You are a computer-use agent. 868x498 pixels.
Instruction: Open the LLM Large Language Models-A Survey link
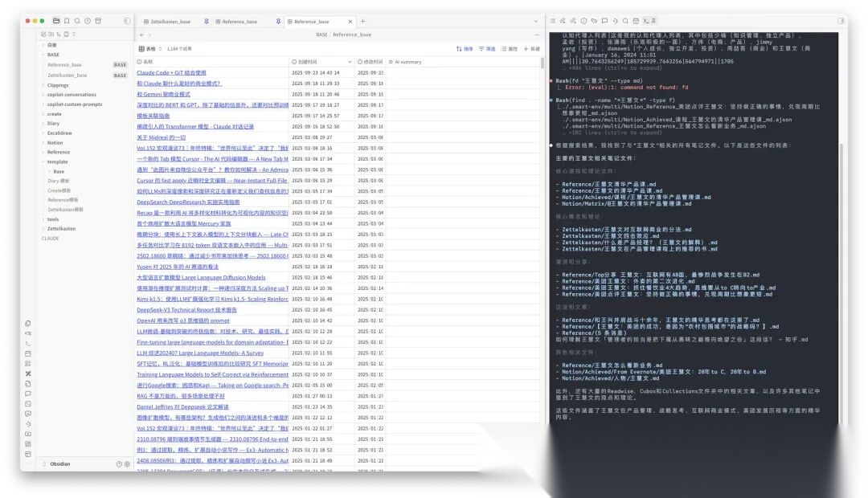(200, 353)
